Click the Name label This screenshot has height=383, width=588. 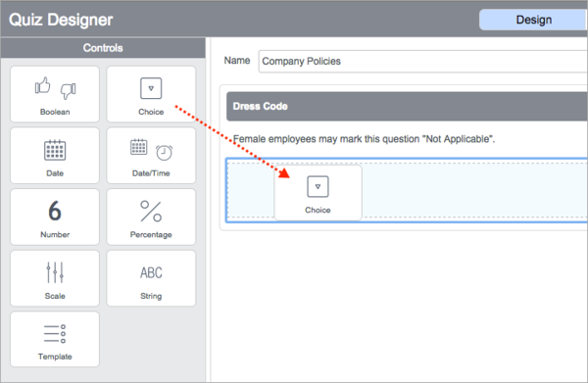point(237,61)
